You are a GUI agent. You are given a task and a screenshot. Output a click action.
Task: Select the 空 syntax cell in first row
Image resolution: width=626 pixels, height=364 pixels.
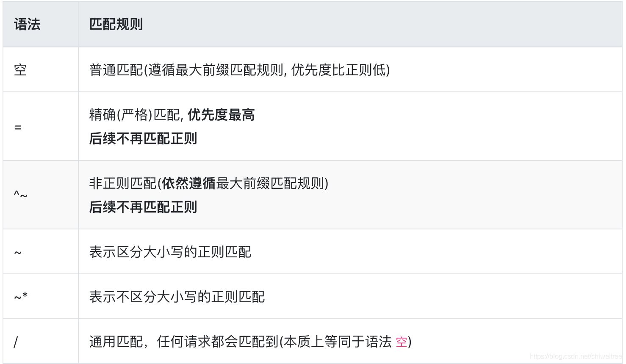click(20, 70)
